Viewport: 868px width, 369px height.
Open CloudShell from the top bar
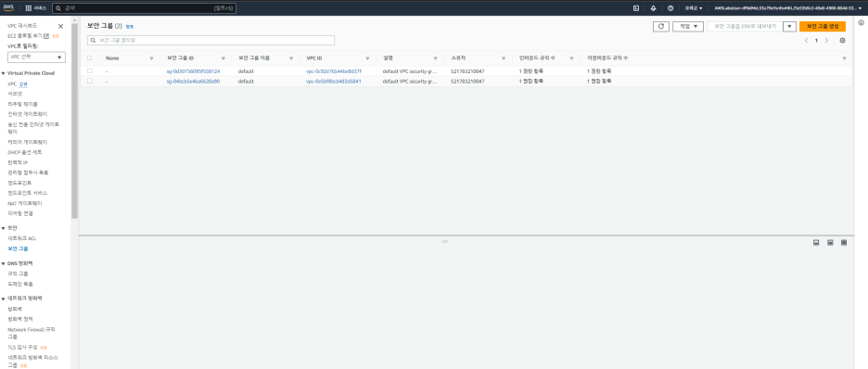pos(636,8)
